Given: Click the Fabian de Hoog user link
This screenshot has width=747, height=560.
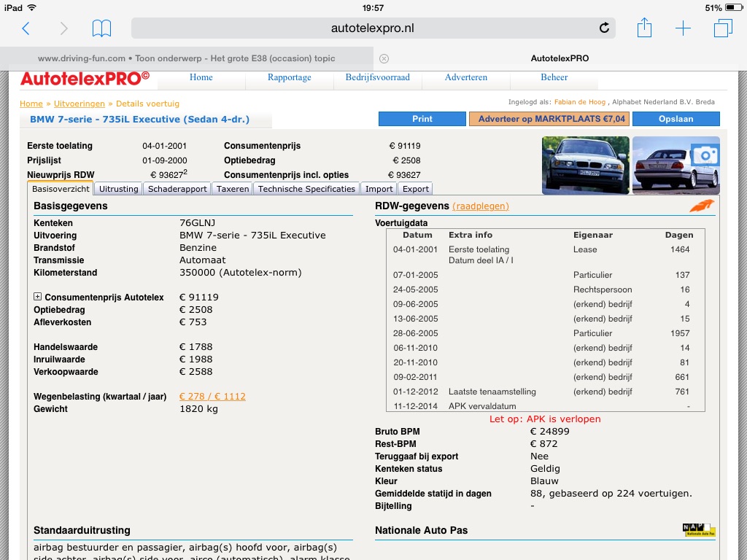Looking at the screenshot, I should [x=580, y=102].
